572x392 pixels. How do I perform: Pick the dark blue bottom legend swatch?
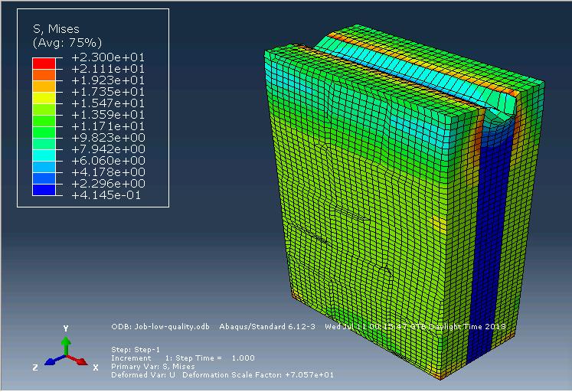pyautogui.click(x=44, y=190)
